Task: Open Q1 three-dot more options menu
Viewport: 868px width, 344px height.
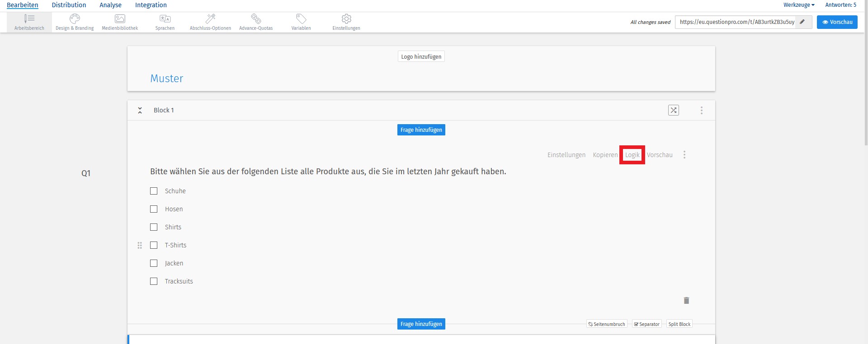Action: tap(684, 155)
